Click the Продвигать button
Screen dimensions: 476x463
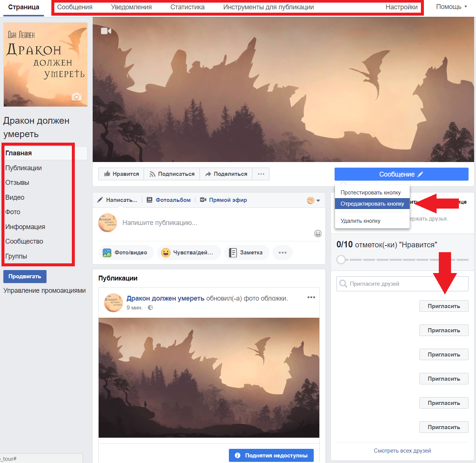25,276
